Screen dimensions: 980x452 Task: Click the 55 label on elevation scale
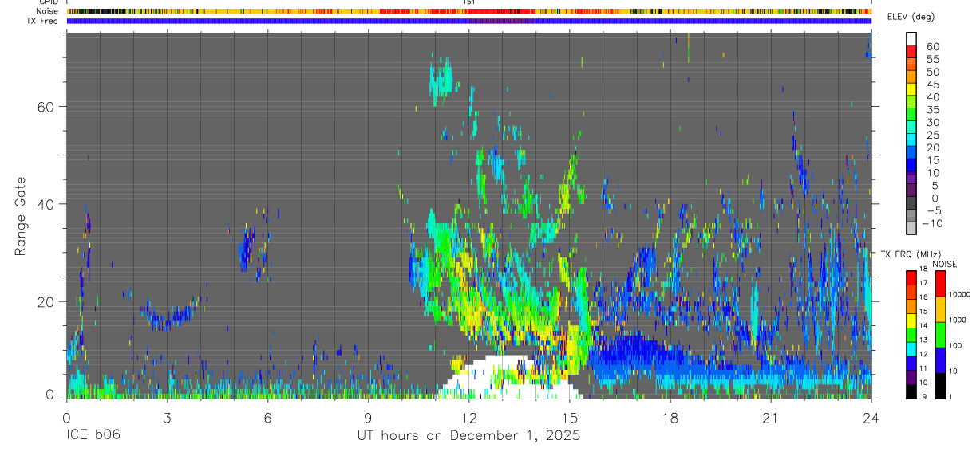[x=932, y=60]
